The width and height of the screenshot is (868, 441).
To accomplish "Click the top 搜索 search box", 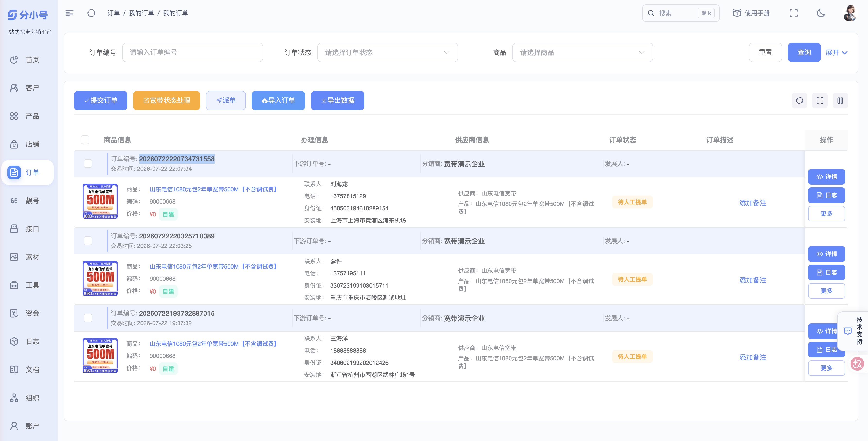I will 681,13.
